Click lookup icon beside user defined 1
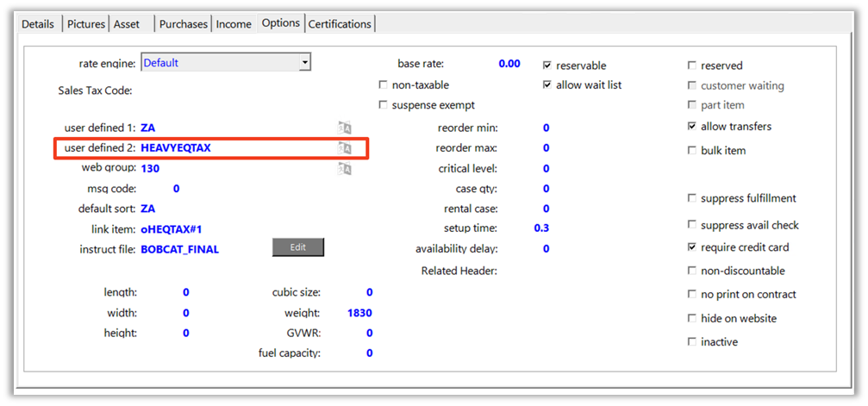This screenshot has width=868, height=406. pyautogui.click(x=345, y=128)
